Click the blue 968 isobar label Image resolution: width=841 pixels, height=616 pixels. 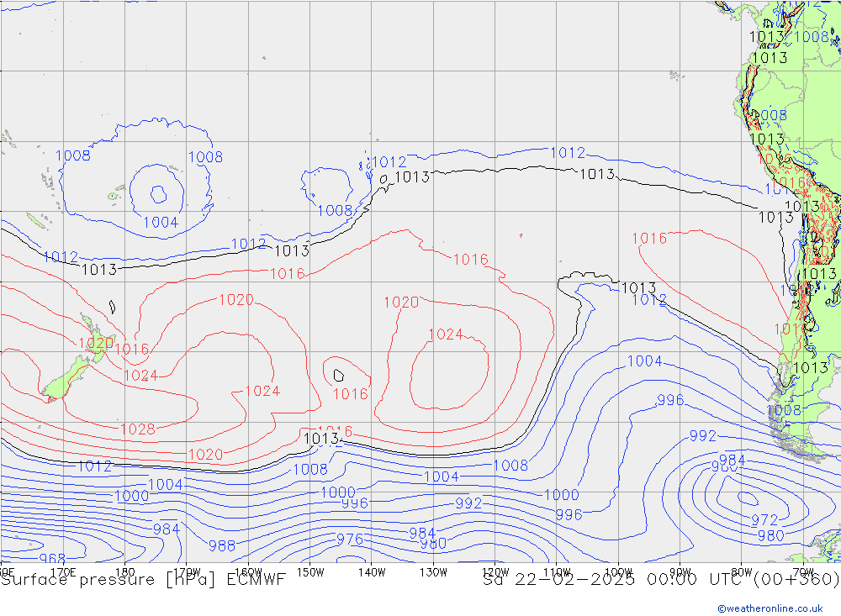click(x=52, y=559)
